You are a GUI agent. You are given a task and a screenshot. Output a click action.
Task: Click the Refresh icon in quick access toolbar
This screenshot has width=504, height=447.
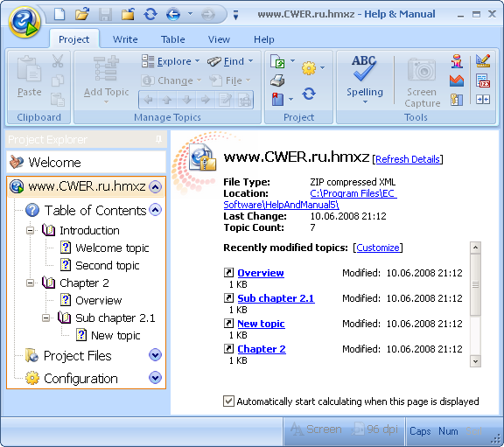150,15
